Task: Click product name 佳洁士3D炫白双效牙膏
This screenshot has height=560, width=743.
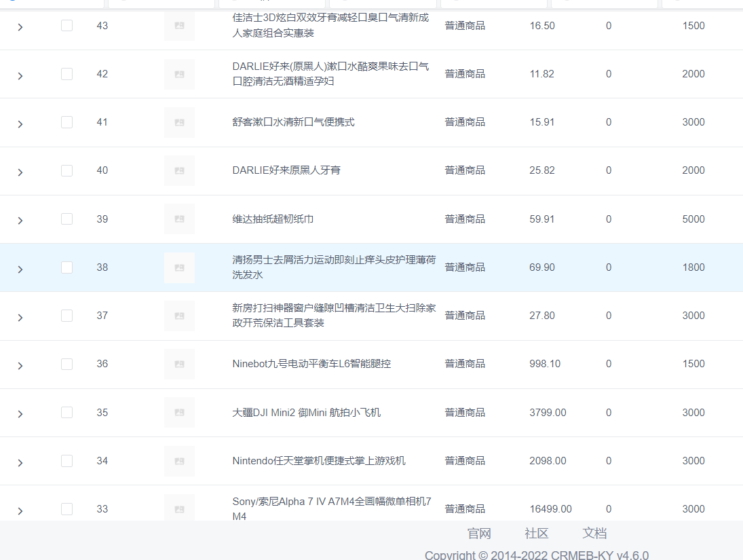Action: 330,25
